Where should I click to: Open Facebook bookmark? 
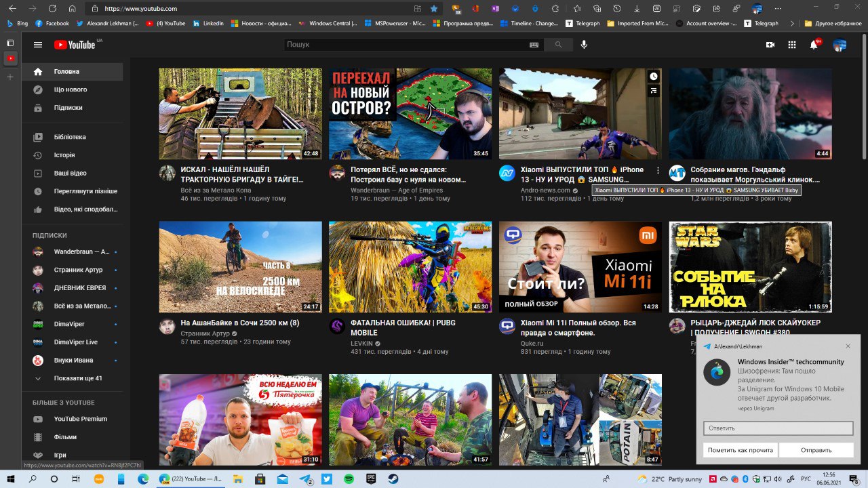[52, 23]
